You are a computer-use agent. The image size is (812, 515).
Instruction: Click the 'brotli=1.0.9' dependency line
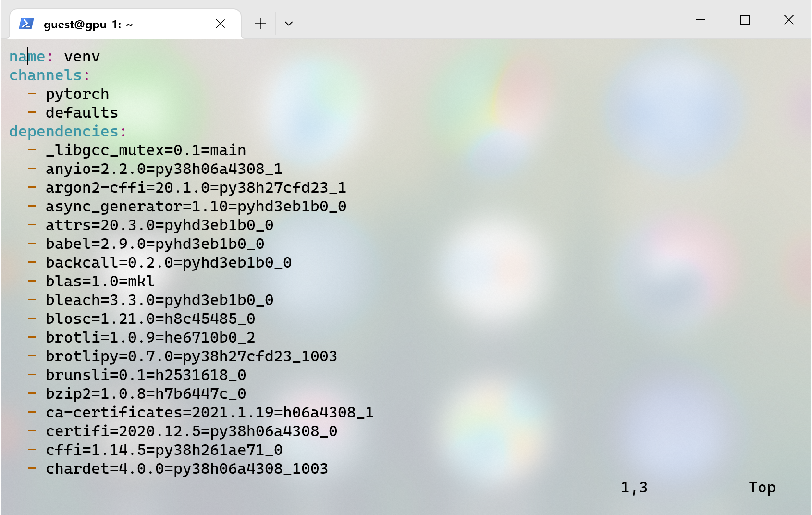[150, 338]
